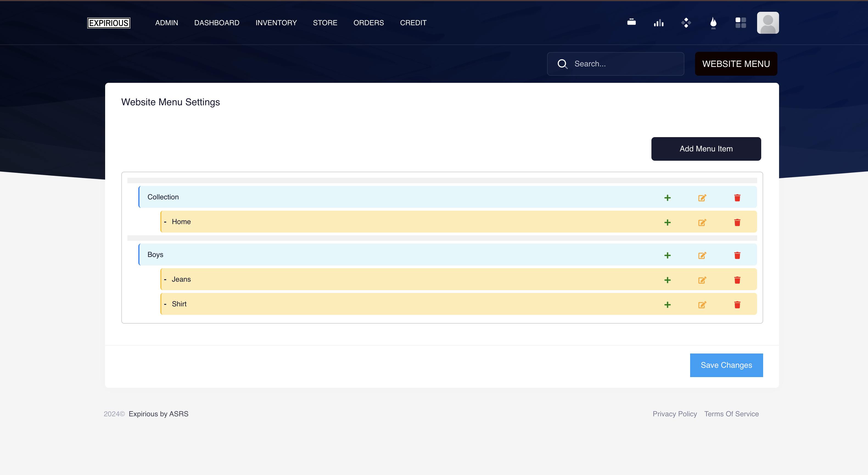This screenshot has width=868, height=475.
Task: Click the four-diamond icon in header
Action: tap(686, 22)
